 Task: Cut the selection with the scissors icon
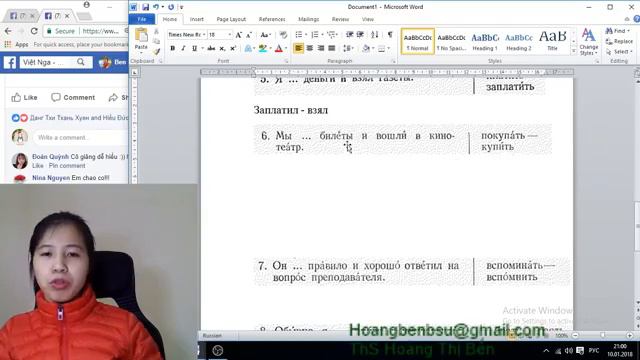[x=156, y=32]
